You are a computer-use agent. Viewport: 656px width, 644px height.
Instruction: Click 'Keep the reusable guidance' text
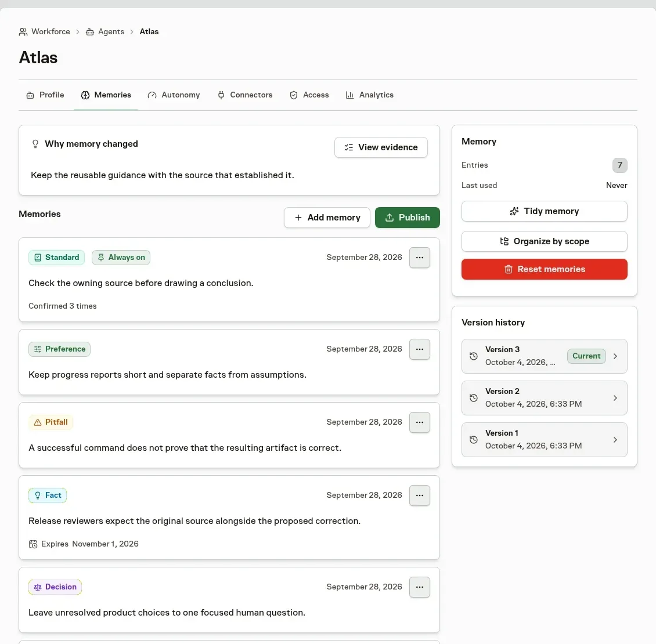(163, 175)
